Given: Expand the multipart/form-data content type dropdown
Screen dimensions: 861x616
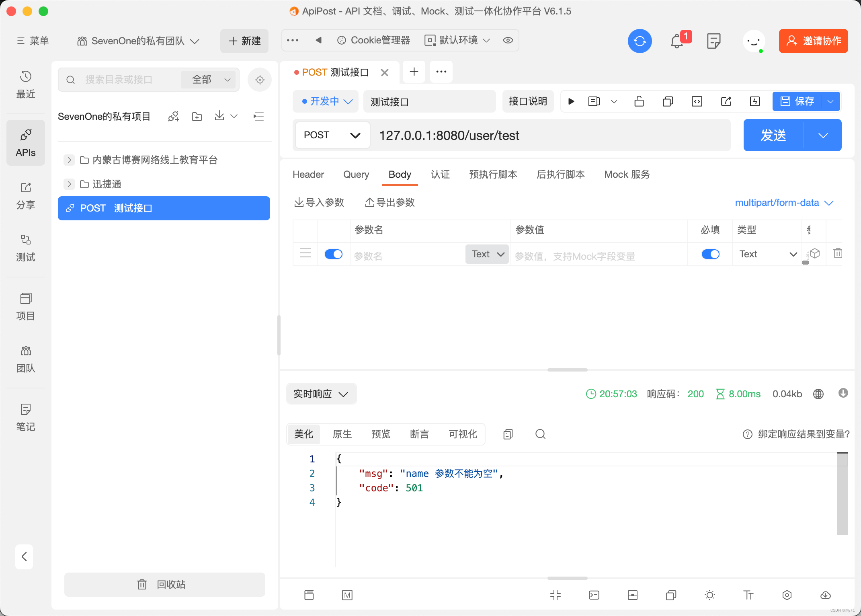Looking at the screenshot, I should point(784,203).
